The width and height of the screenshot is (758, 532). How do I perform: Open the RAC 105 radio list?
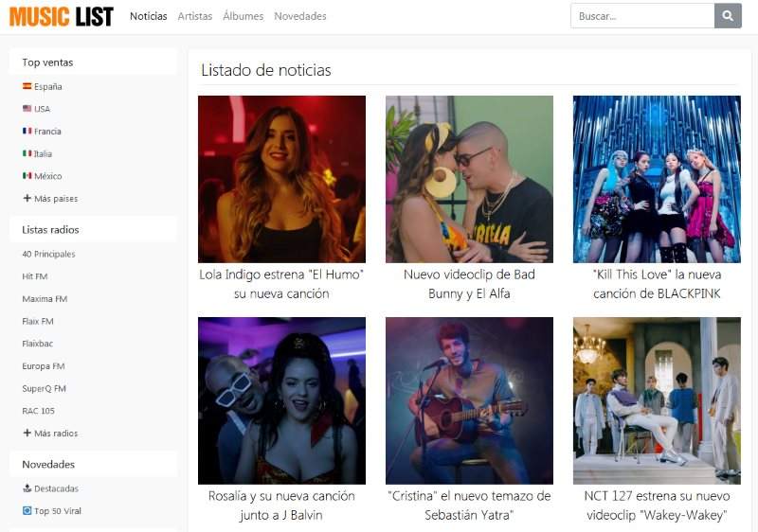pyautogui.click(x=38, y=411)
